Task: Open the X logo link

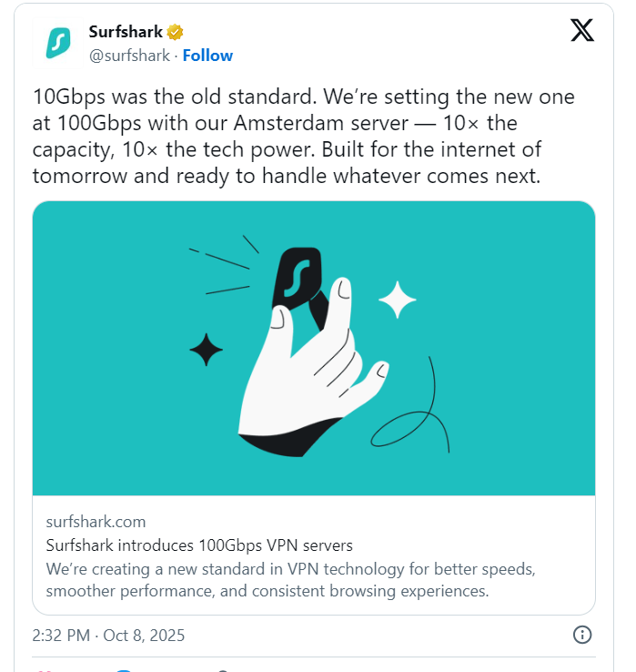Action: 582,31
